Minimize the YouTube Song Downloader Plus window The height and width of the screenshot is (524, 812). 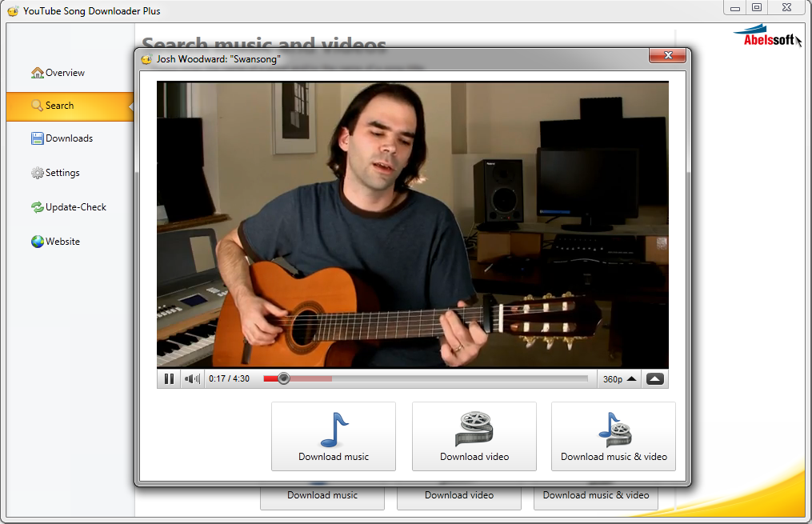[735, 8]
